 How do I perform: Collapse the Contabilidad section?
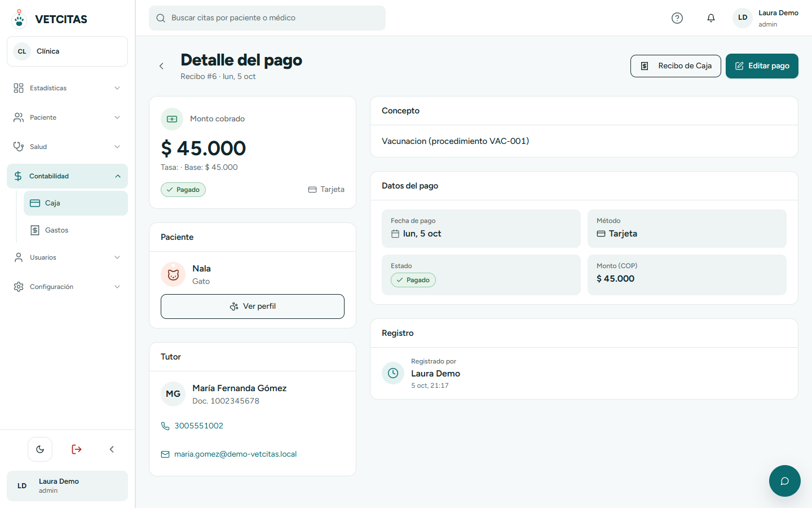pyautogui.click(x=67, y=176)
